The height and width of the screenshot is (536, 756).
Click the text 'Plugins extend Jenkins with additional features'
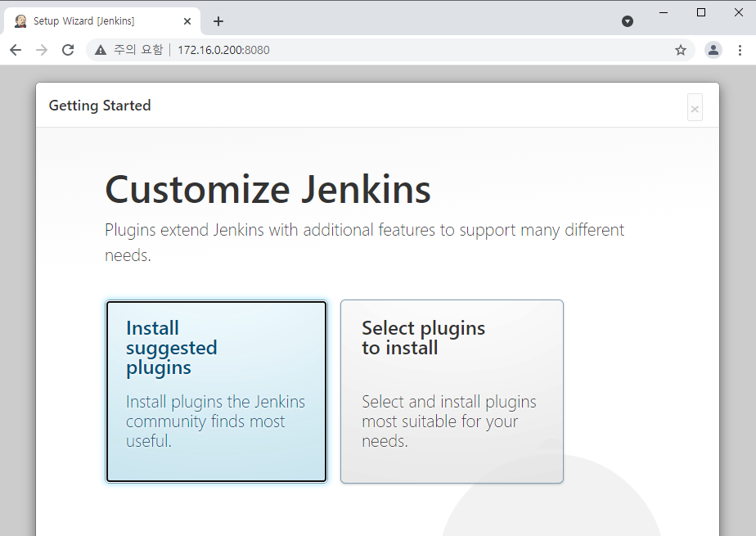click(x=270, y=230)
